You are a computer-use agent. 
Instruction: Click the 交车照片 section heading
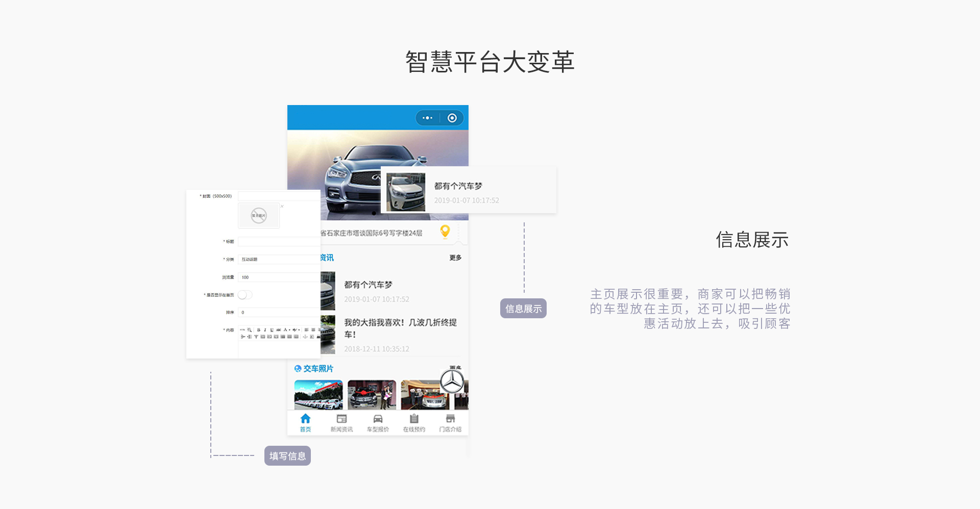(318, 368)
